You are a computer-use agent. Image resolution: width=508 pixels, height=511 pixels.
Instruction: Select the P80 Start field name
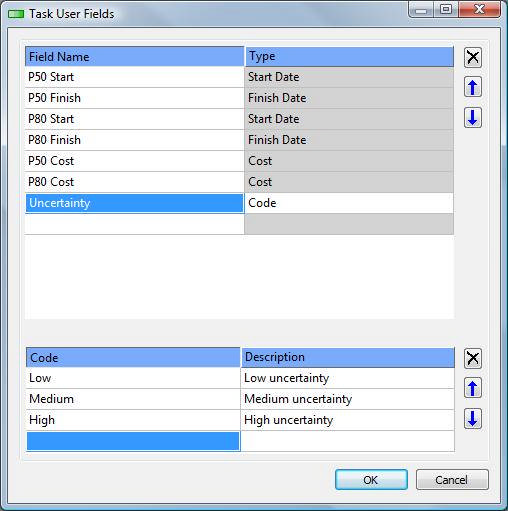coord(135,119)
